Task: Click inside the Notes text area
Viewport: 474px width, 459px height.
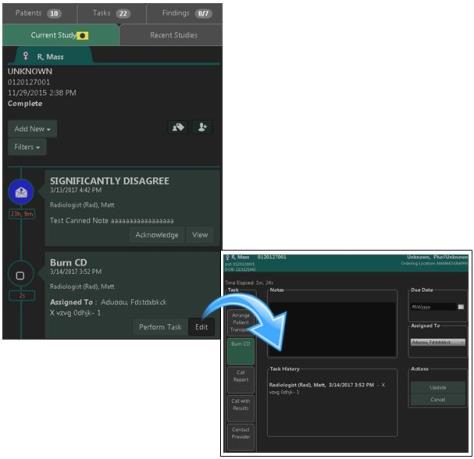Action: coord(332,329)
